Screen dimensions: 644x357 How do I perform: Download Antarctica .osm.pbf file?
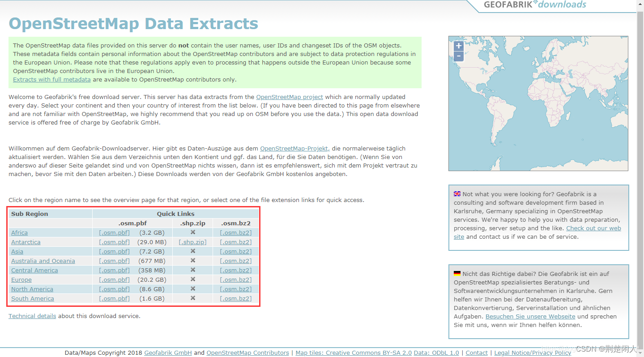(114, 242)
